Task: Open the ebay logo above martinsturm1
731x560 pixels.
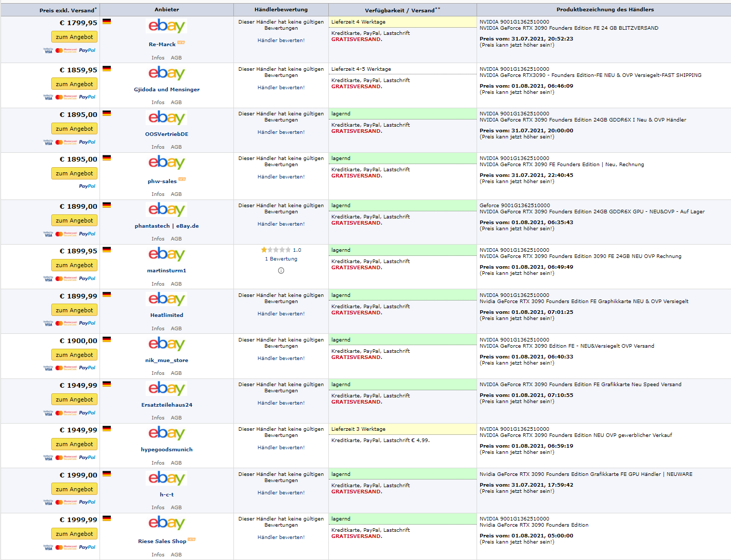Action: [x=167, y=254]
